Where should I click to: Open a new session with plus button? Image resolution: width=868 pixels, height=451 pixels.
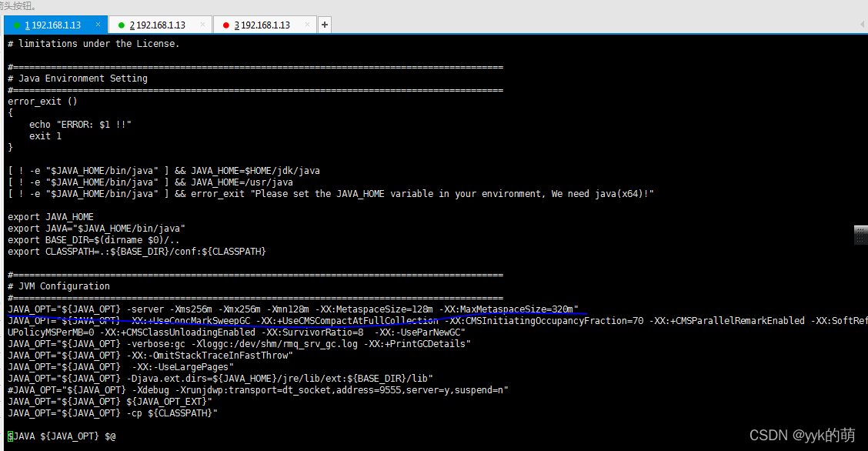325,25
